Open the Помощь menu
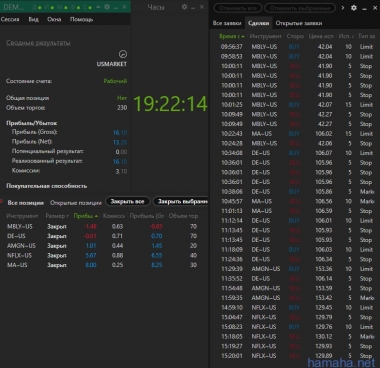The image size is (380, 368). (81, 19)
